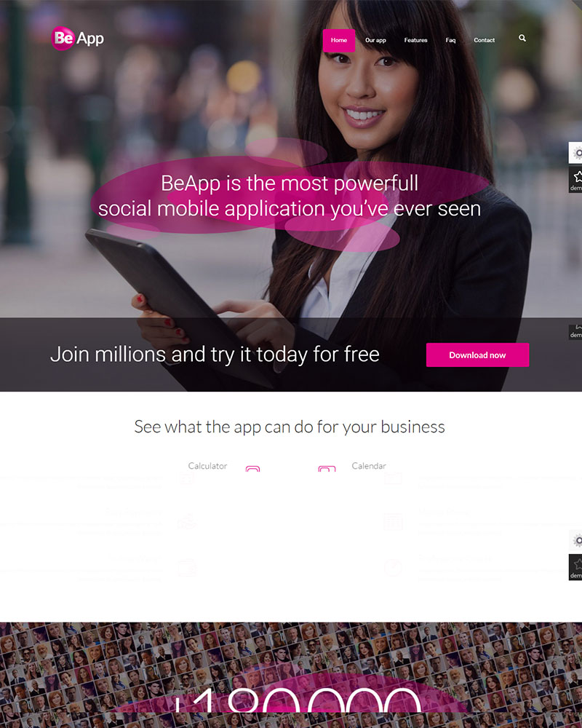The width and height of the screenshot is (582, 728).
Task: Click the pink 180000 counter on the faces mosaic
Action: (298, 700)
